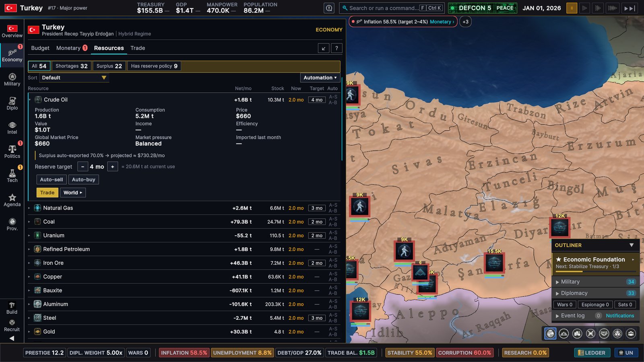
Task: Select the handshake diplomacy map mode
Action: [604, 333]
